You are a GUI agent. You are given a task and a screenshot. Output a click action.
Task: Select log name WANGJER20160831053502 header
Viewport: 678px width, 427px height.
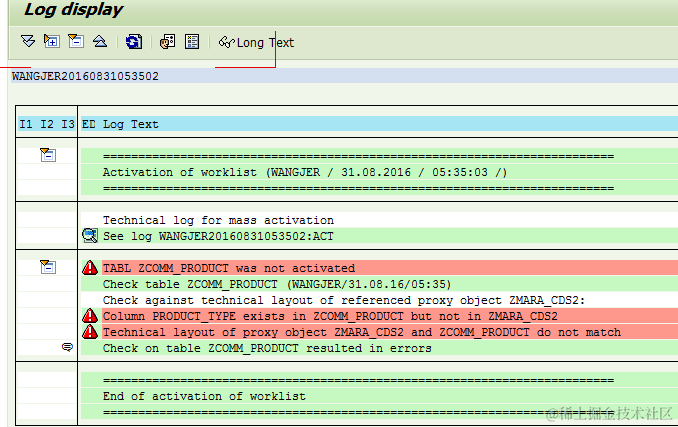(85, 76)
